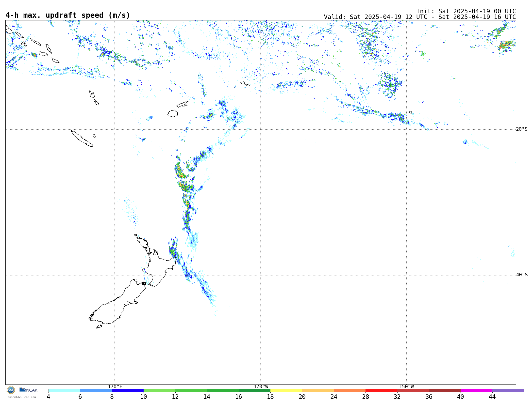The width and height of the screenshot is (532, 400).
Task: Click the colorbar tick label 18
Action: click(x=270, y=397)
